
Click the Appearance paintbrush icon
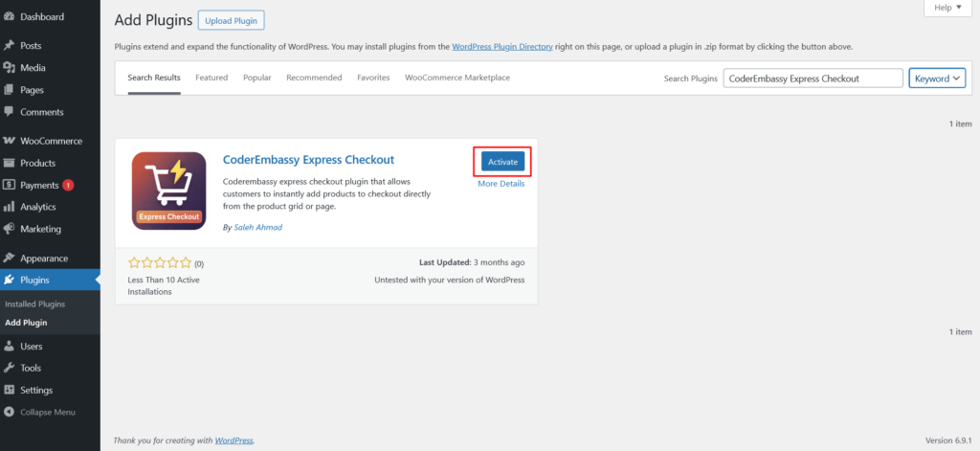(10, 259)
